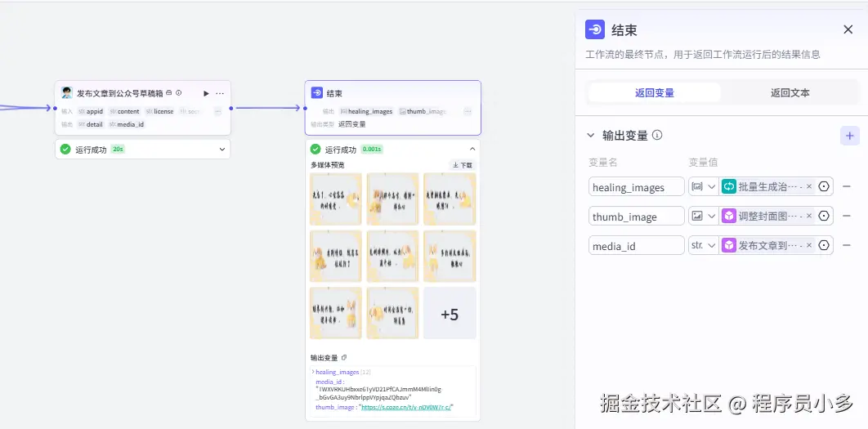Remove the healing_images variable row

pyautogui.click(x=847, y=186)
